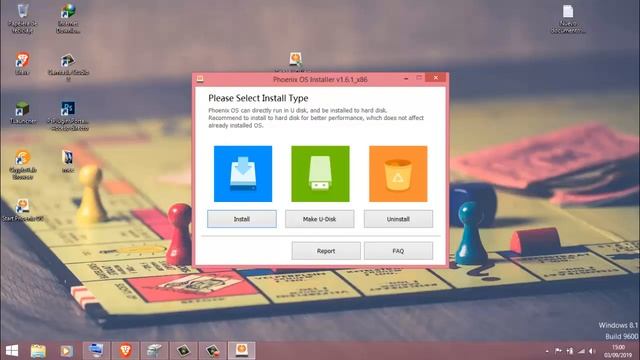Open the gray printer-like taskbar icon

click(x=154, y=351)
